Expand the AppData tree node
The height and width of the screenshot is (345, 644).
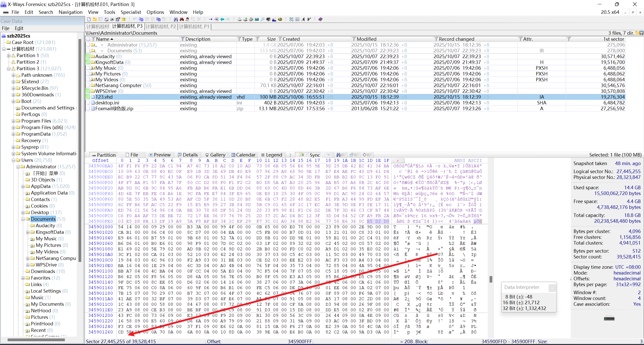click(23, 186)
